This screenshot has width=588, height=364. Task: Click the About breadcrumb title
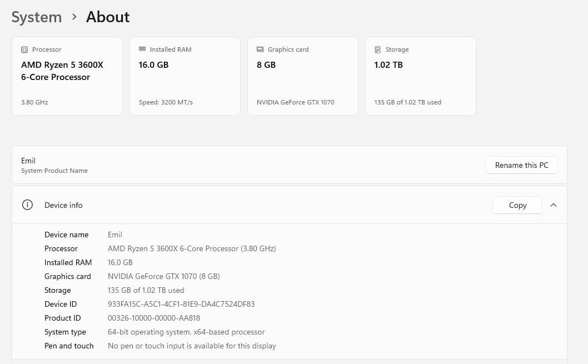tap(108, 17)
